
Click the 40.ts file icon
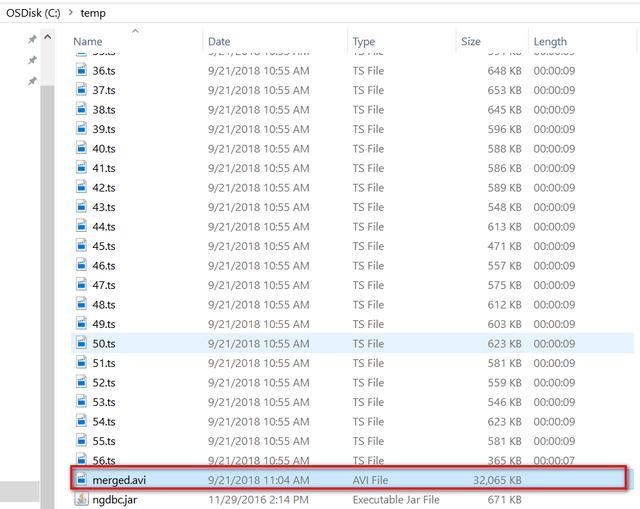pos(81,148)
